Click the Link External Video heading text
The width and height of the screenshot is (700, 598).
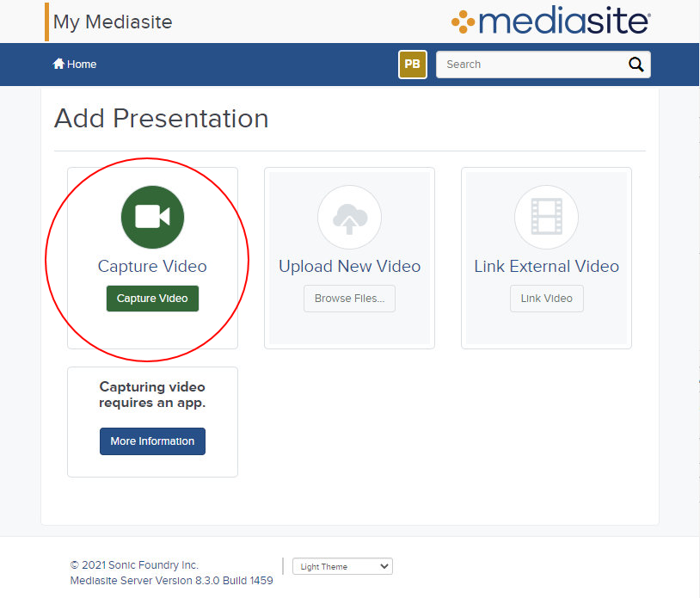coord(546,266)
